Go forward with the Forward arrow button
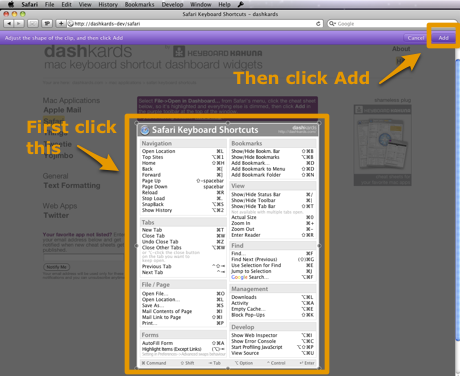This screenshot has height=376, width=460. 19,23
